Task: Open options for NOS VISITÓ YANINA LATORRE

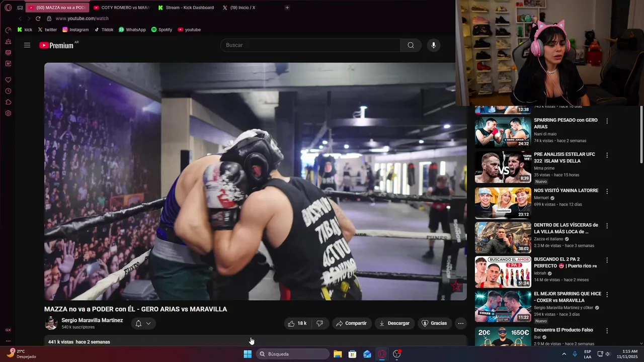Action: tap(607, 192)
